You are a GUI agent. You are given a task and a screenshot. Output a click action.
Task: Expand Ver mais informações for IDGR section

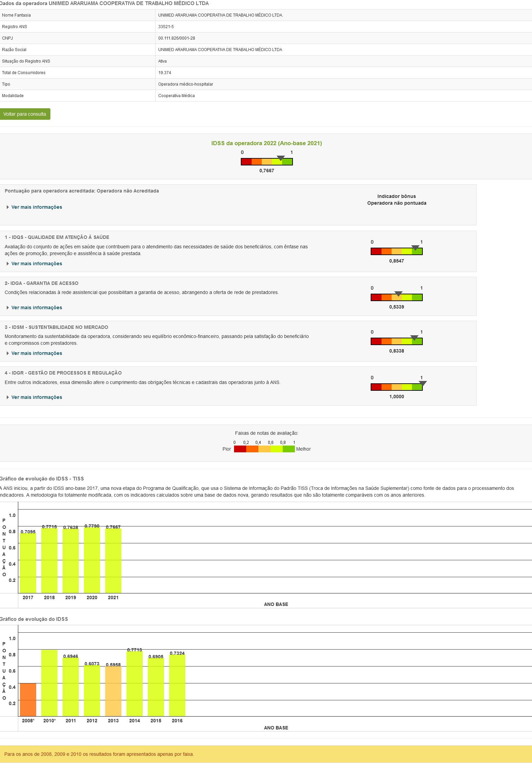[37, 397]
